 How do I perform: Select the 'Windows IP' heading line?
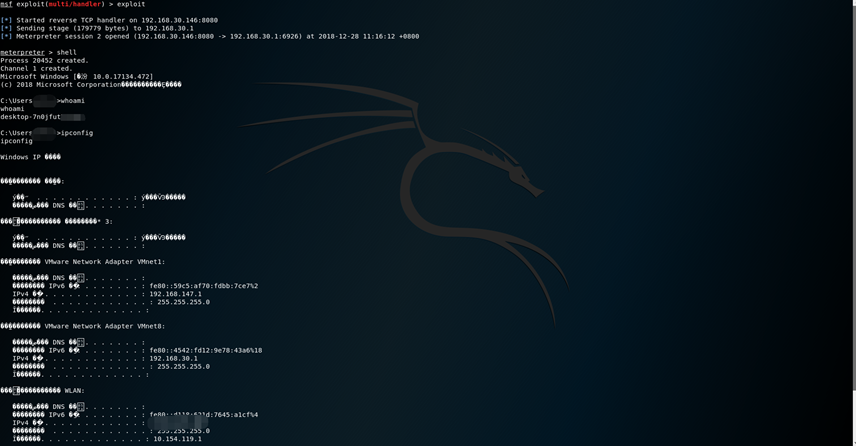31,157
